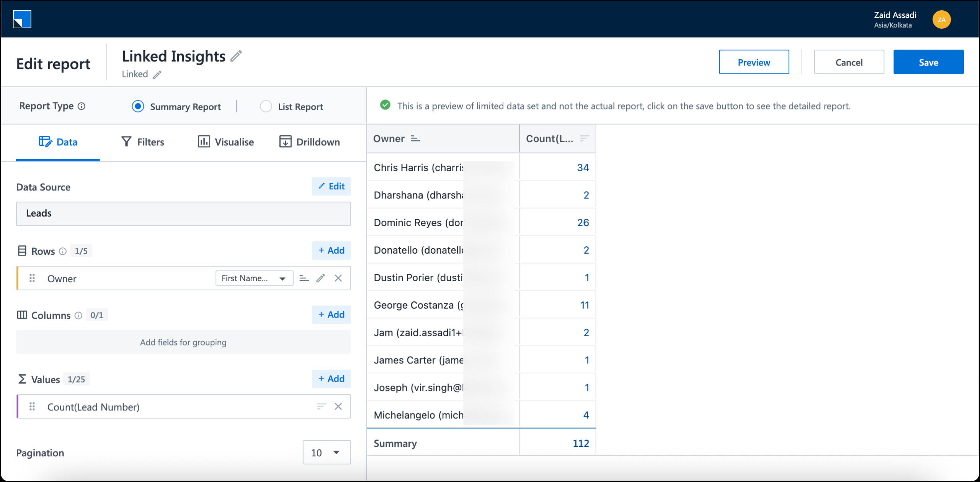Save the Linked Insights report

coord(928,62)
